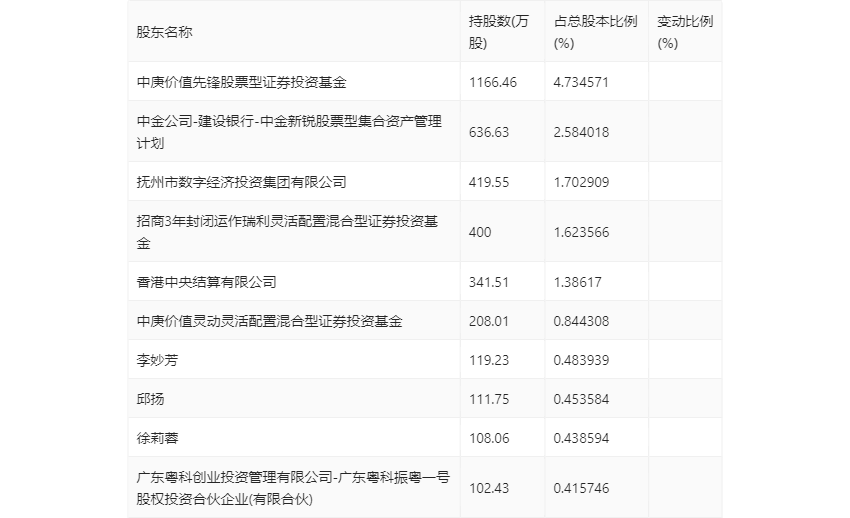Screen dimensions: 850x518
Task: Click the 1.623566 percentage value
Action: click(x=581, y=232)
